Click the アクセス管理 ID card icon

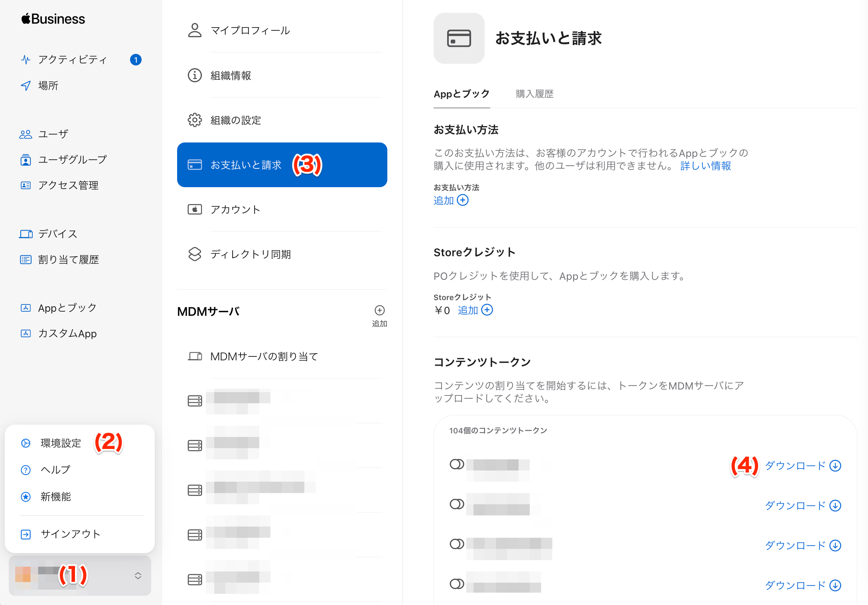point(26,186)
